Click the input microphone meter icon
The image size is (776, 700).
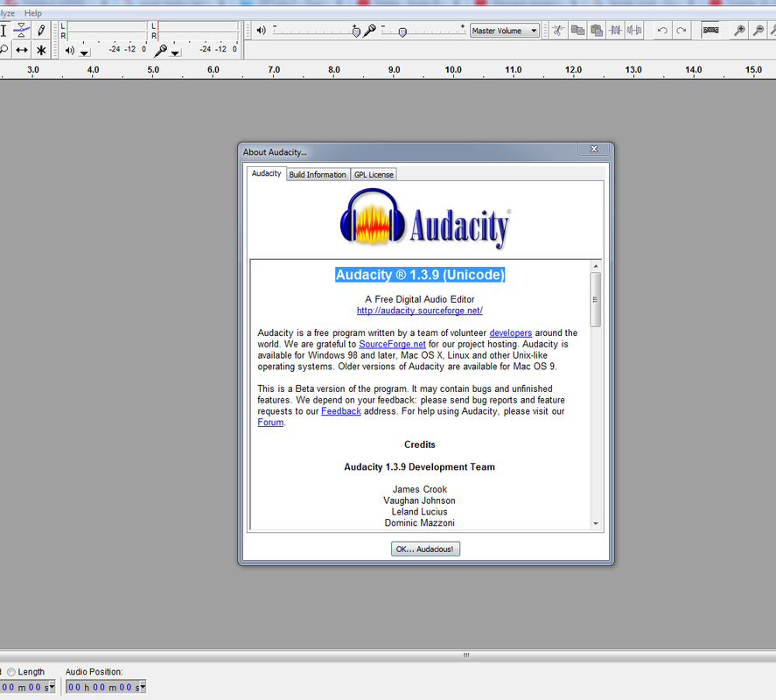pos(160,50)
